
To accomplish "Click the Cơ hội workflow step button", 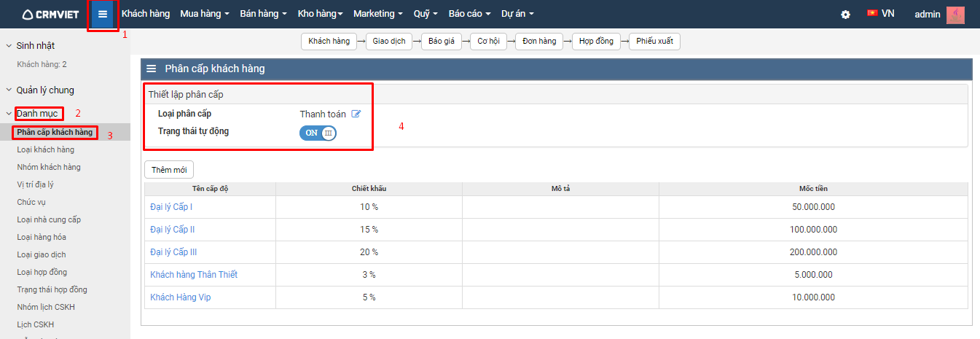I will [x=488, y=41].
